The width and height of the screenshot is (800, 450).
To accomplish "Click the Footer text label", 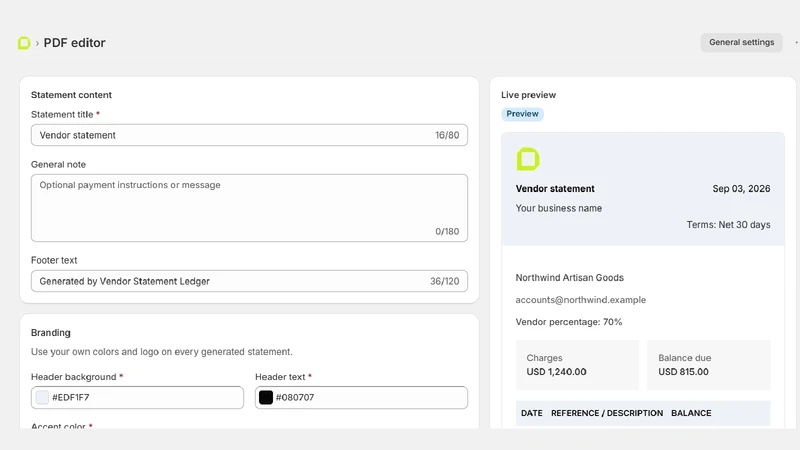I will [x=54, y=260].
